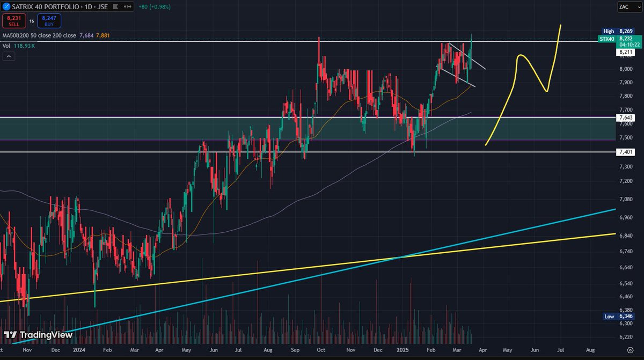Click the SATRIX 40 Portfolio symbol logo icon

coord(8,7)
